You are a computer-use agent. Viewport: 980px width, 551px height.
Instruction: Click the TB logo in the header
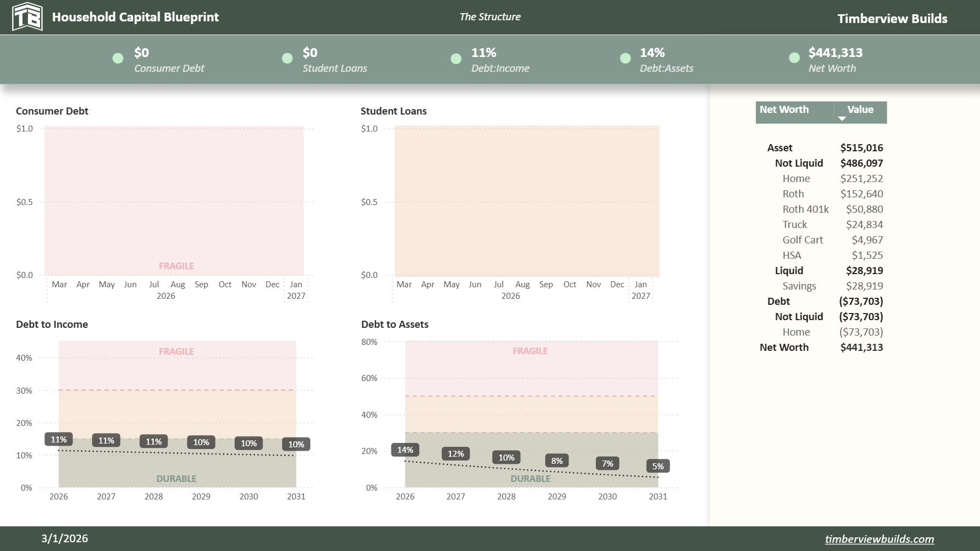(27, 17)
